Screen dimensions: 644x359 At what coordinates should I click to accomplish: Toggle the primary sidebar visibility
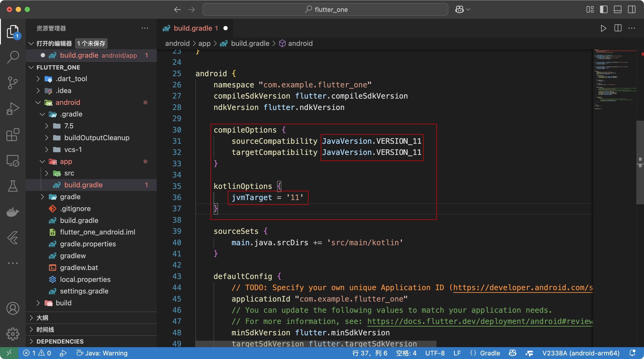pos(604,9)
